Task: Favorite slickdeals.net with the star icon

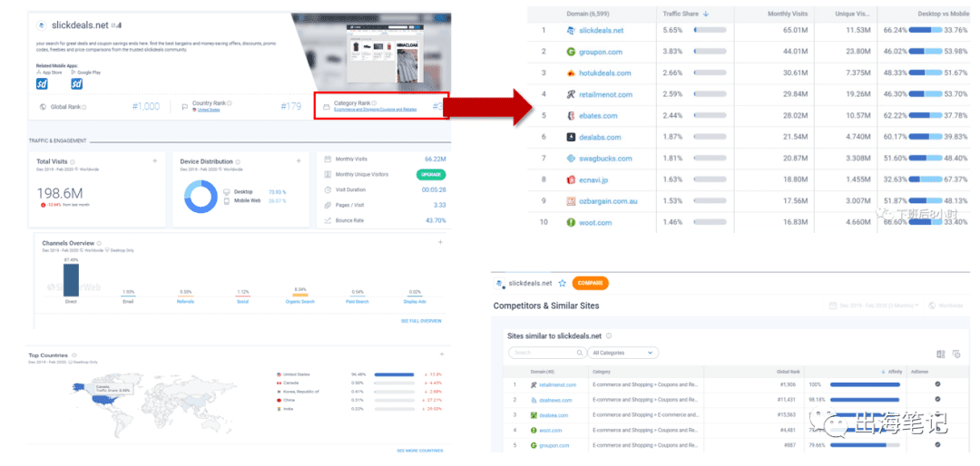Action: click(562, 283)
